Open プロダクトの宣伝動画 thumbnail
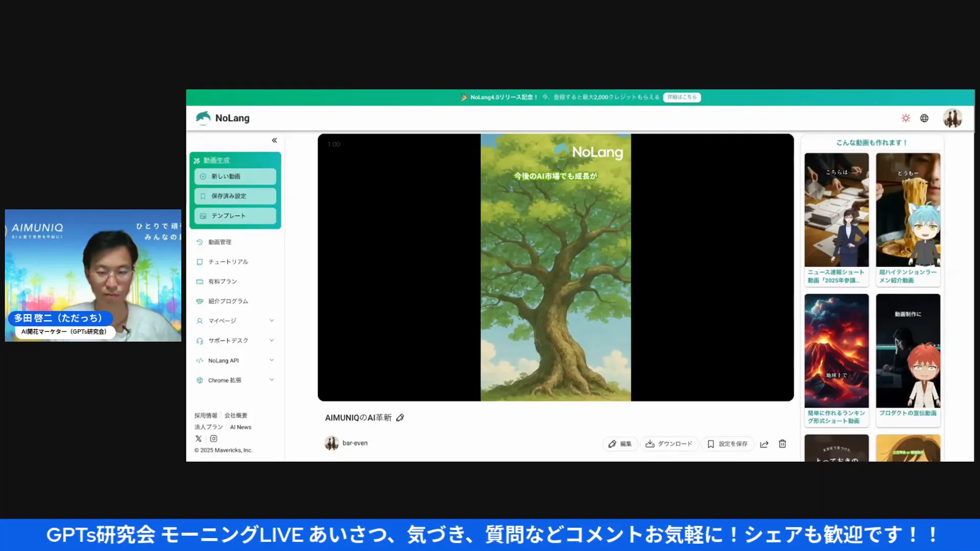980x551 pixels. click(908, 350)
